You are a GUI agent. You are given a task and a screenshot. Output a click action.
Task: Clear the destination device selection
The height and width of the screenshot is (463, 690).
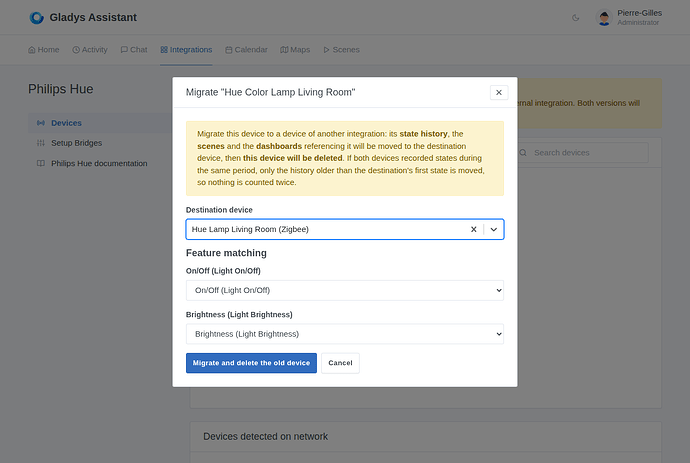[473, 229]
